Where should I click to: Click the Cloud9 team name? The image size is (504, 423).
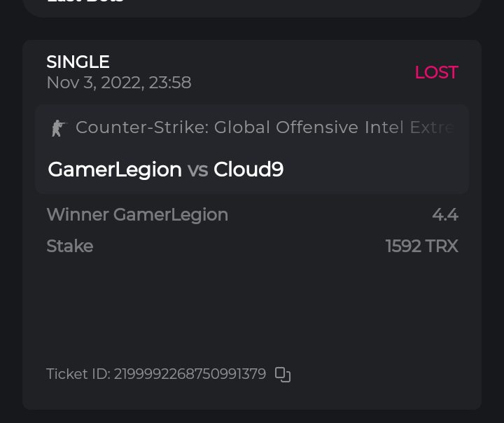[x=248, y=169]
